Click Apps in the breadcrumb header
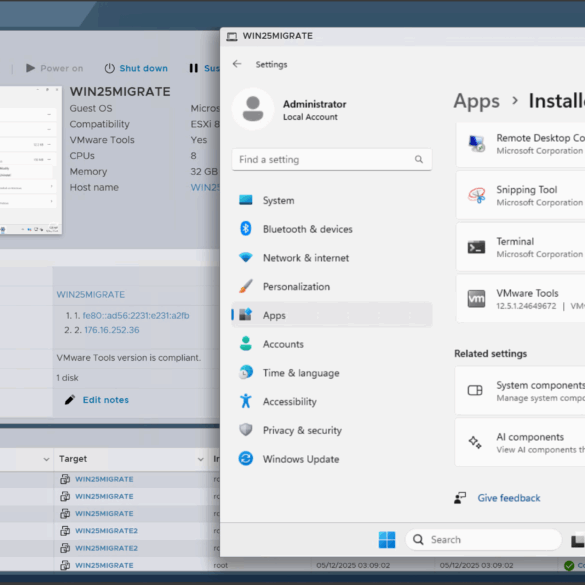The height and width of the screenshot is (585, 585). tap(476, 101)
